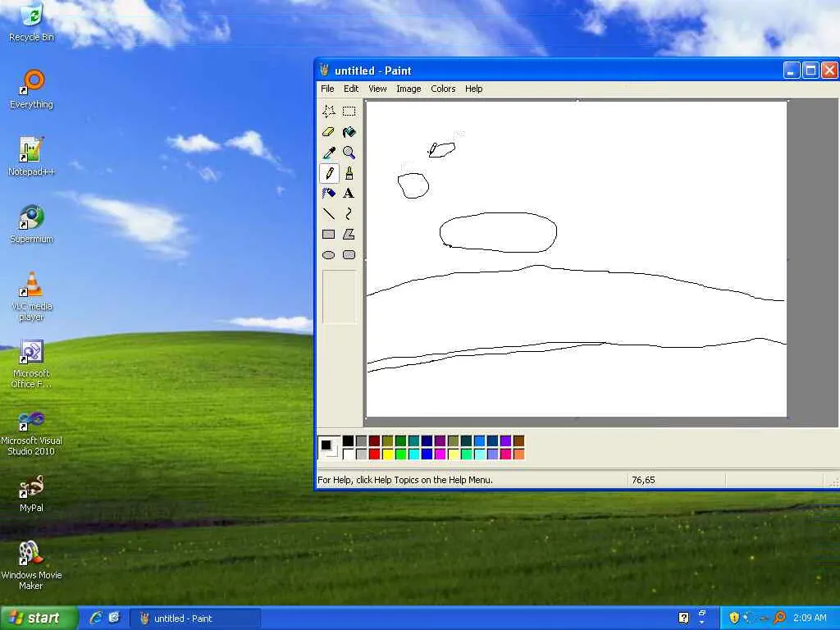Viewport: 840px width, 630px height.
Task: Select the Pencil tool
Action: [329, 173]
